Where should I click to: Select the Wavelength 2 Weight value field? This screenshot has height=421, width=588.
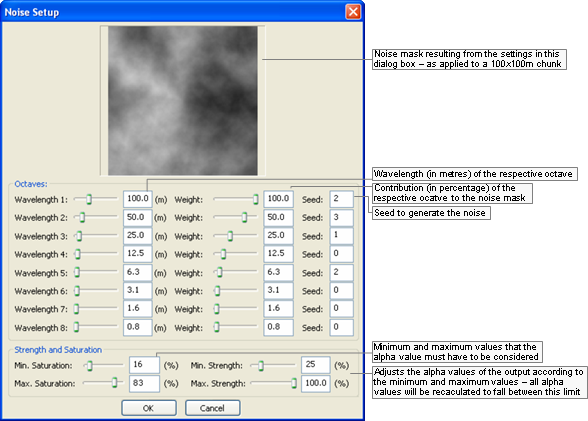click(278, 217)
